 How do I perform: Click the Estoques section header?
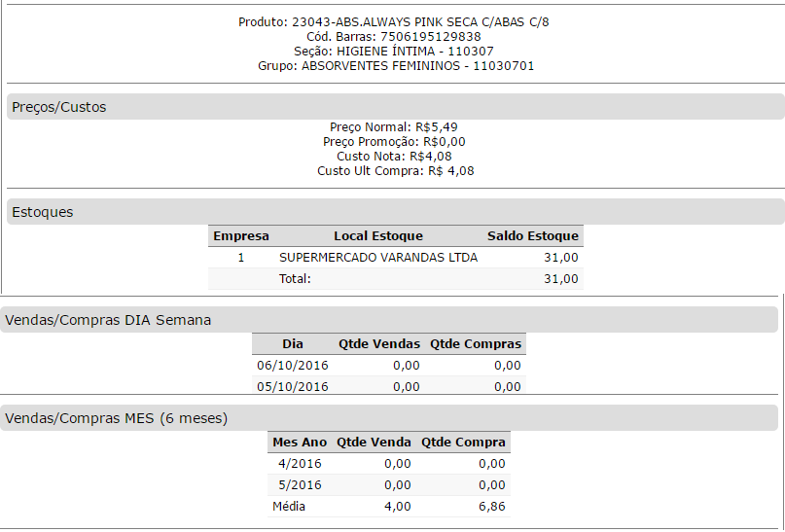43,212
